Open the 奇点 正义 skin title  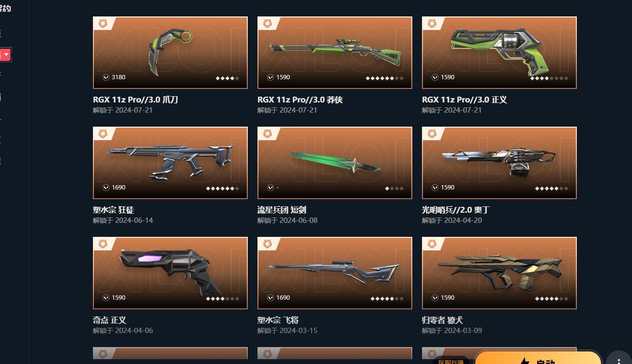pos(109,320)
